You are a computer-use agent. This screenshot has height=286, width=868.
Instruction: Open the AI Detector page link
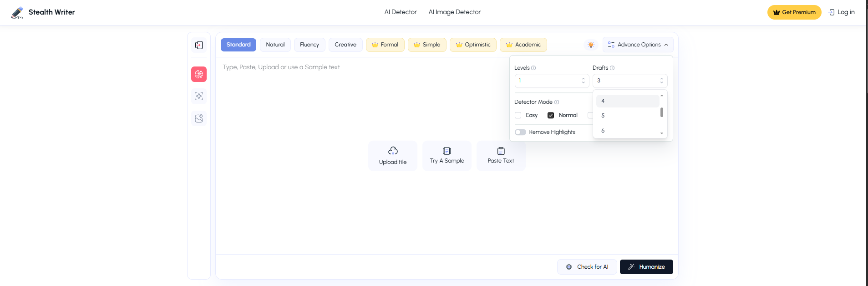tap(401, 12)
